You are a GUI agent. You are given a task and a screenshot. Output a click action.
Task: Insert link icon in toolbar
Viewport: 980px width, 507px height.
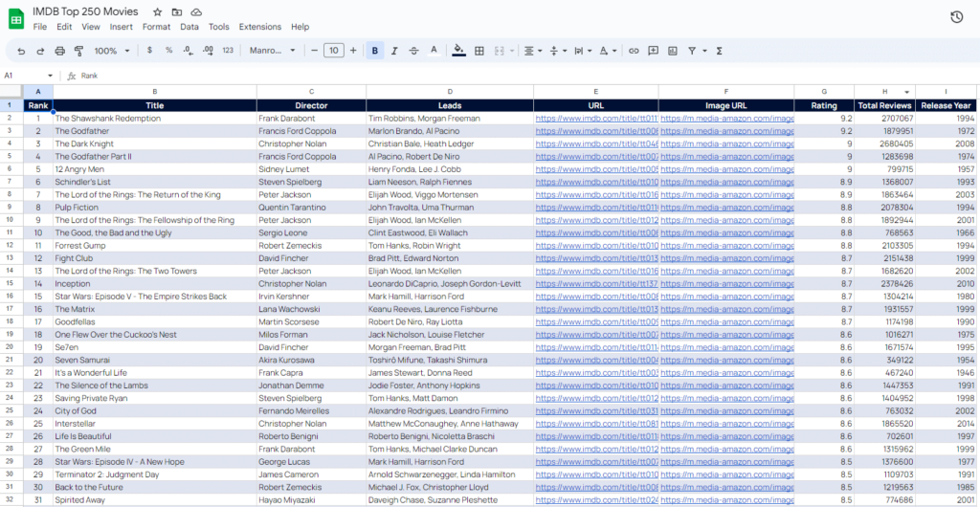634,51
